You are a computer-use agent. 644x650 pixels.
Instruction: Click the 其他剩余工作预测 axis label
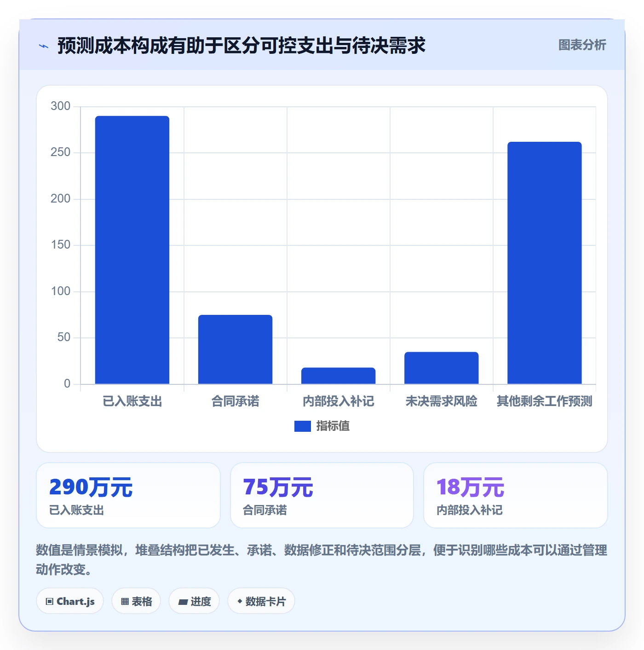(x=544, y=401)
